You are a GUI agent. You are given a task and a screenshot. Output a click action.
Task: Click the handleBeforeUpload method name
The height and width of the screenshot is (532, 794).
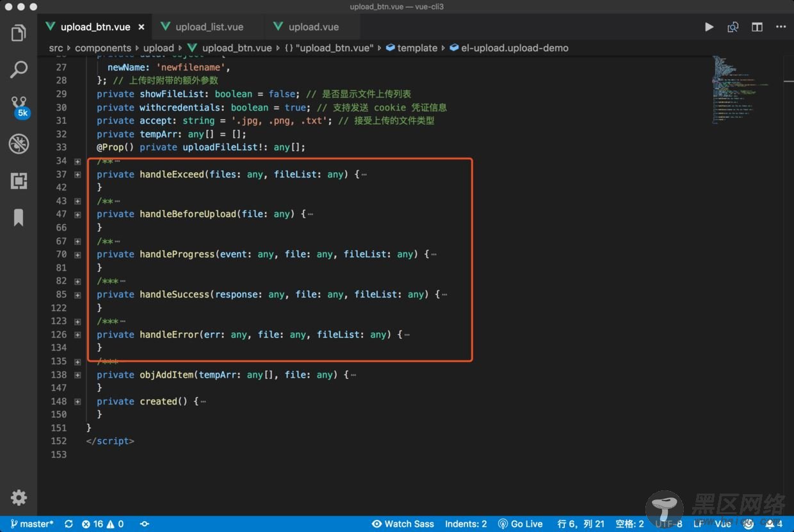tap(188, 214)
